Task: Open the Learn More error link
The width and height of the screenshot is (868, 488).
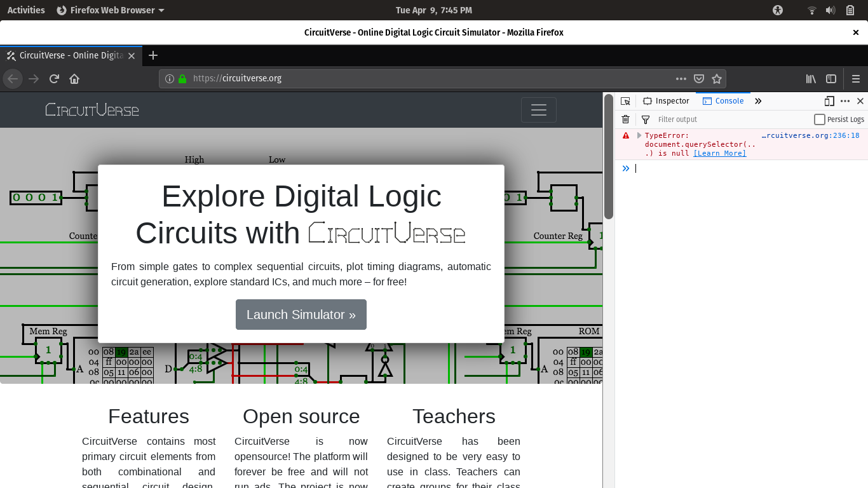Action: [x=719, y=152]
